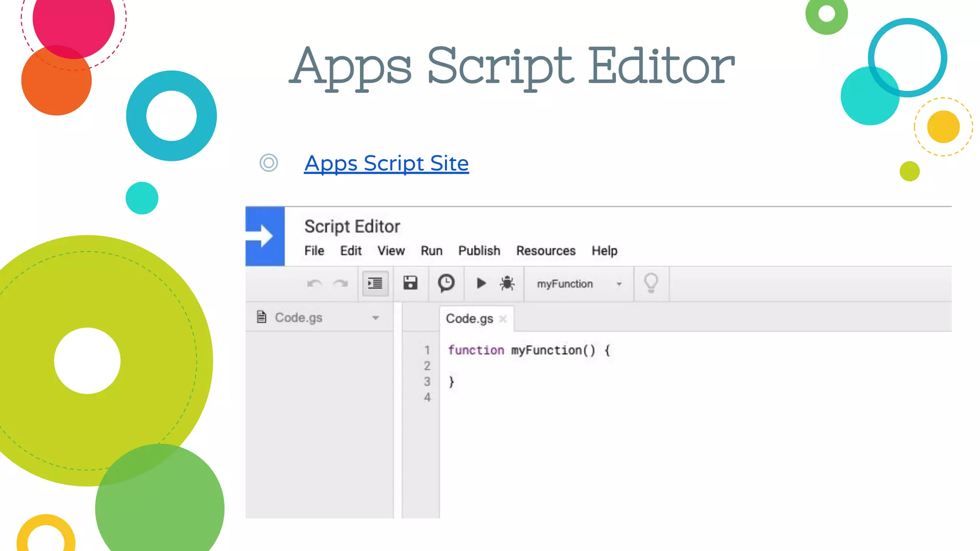
Task: Click line number 4 in gutter
Action: 427,397
